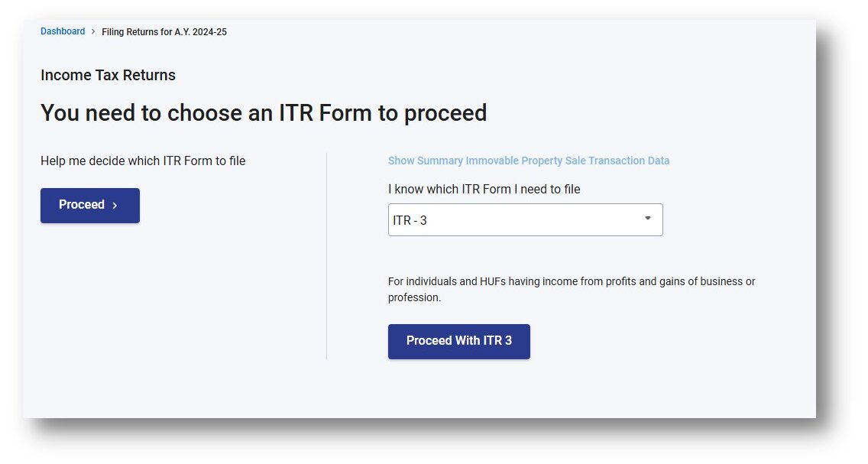868x464 pixels.
Task: Select a different form from the ITR dropdown
Action: coord(525,219)
